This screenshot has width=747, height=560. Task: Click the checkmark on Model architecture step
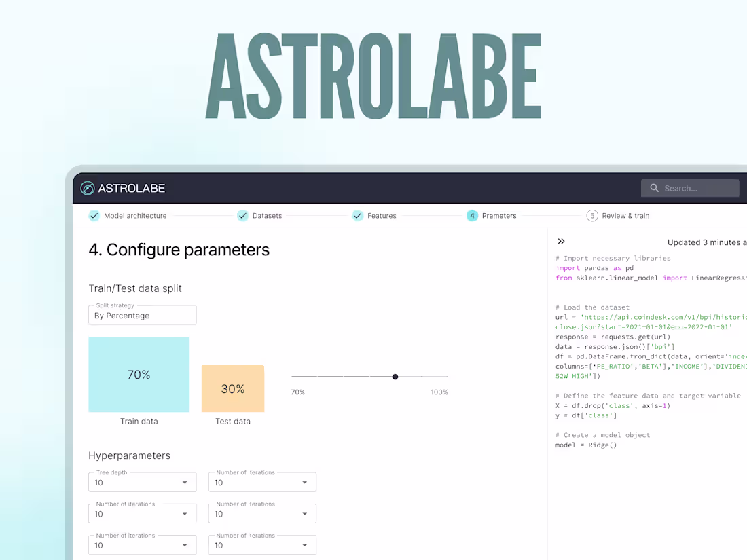[94, 215]
